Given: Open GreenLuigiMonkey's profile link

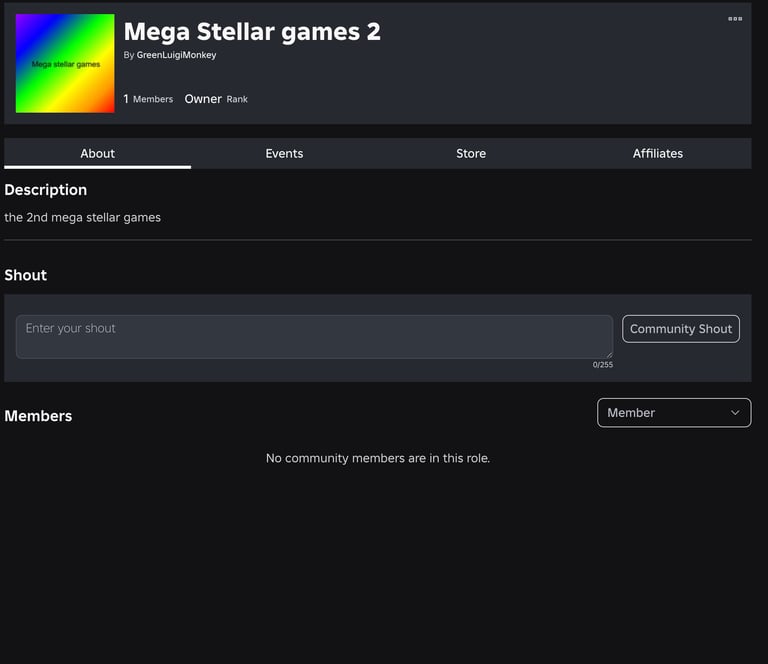Looking at the screenshot, I should coord(176,55).
